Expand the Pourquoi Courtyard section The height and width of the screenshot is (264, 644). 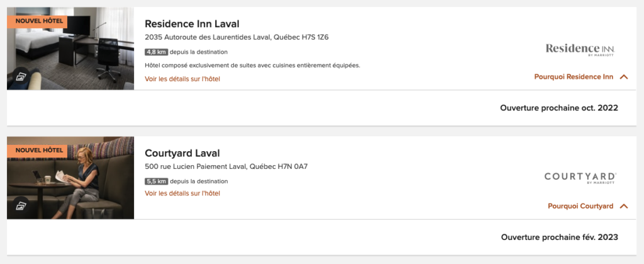coord(580,206)
